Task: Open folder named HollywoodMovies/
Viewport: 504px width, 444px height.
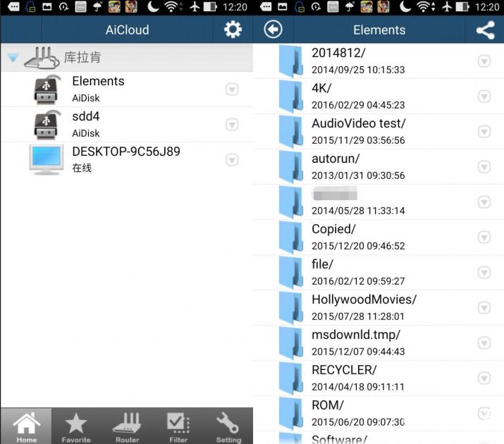Action: pyautogui.click(x=379, y=308)
